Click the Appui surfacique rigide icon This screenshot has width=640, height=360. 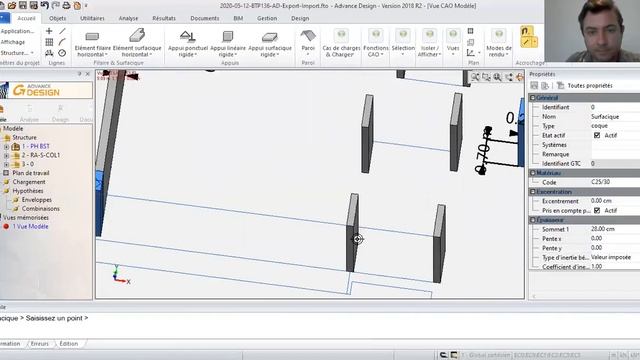(x=269, y=37)
